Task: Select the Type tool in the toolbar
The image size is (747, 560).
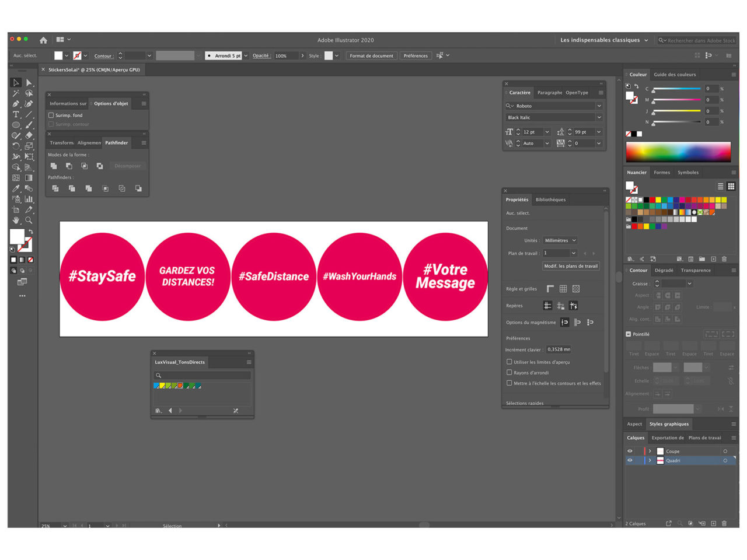Action: tap(16, 114)
